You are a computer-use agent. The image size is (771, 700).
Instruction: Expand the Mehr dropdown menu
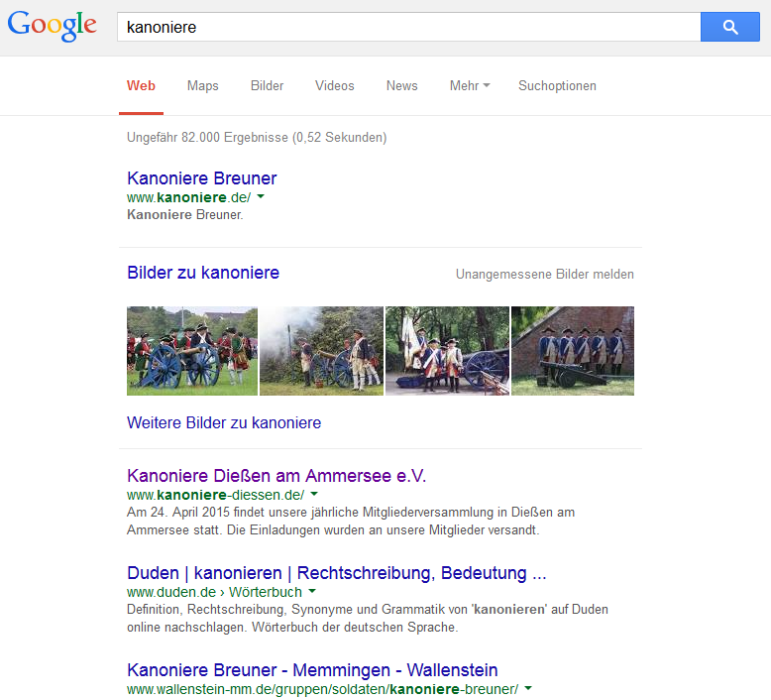[x=470, y=85]
